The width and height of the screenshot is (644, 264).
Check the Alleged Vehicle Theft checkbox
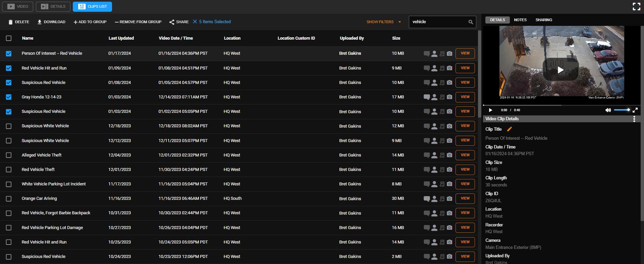tap(9, 155)
